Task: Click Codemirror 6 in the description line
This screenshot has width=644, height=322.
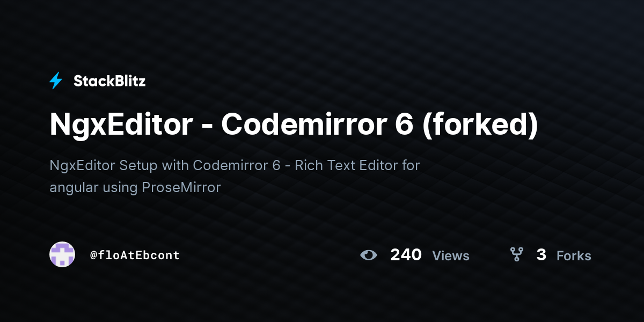Action: tap(237, 165)
